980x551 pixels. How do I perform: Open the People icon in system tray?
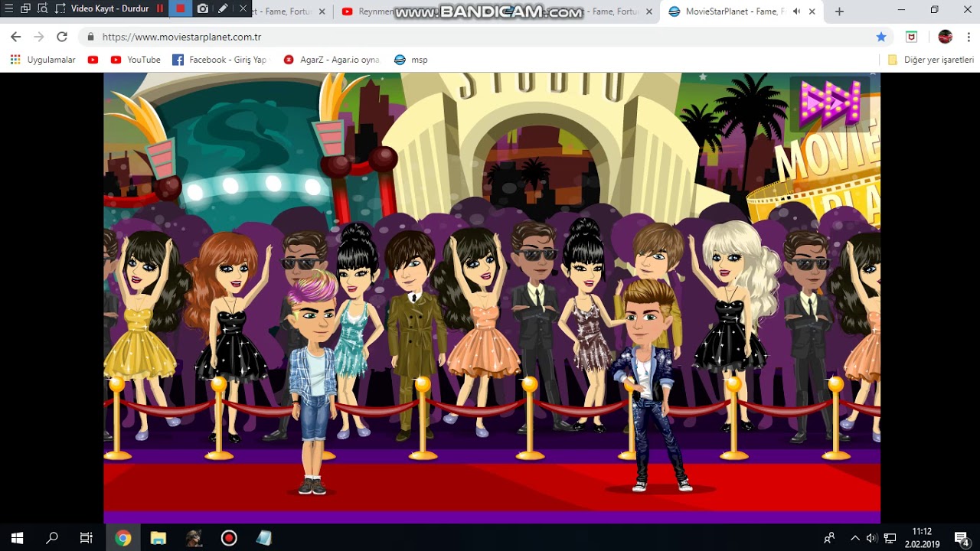tap(829, 538)
